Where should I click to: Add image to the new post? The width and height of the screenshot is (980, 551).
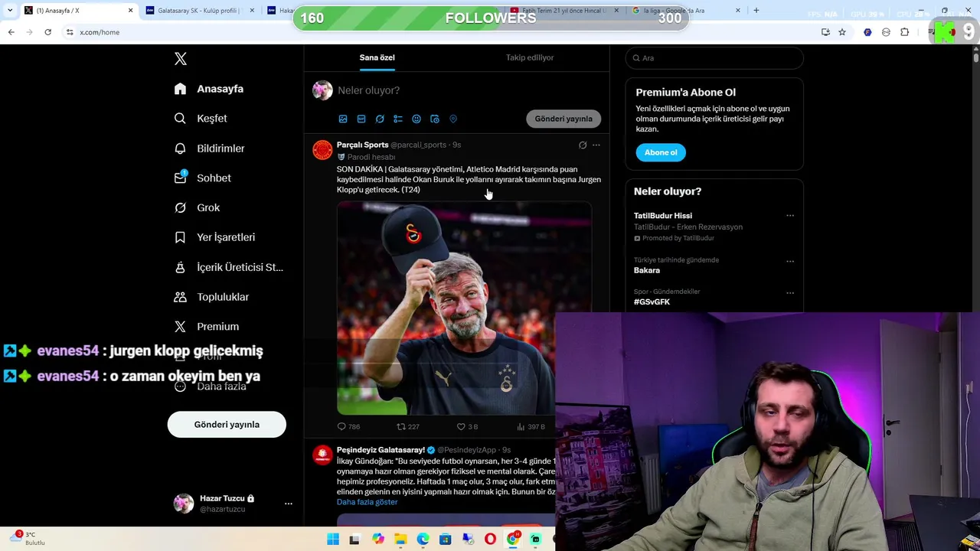point(343,119)
